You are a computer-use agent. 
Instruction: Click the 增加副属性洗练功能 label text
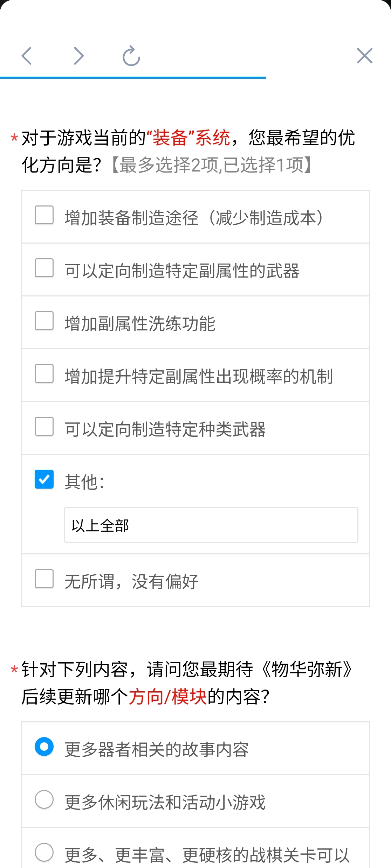click(140, 323)
